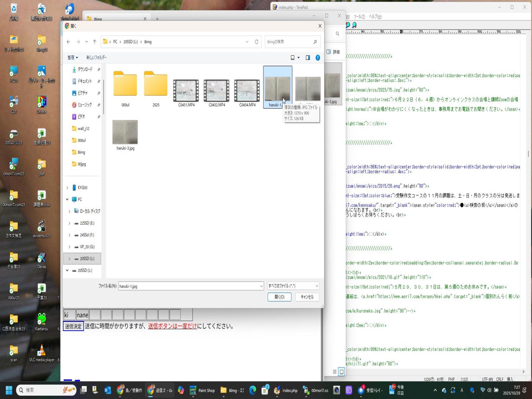Open Paint Shop from the taskbar
532x399 pixels.
point(202,390)
